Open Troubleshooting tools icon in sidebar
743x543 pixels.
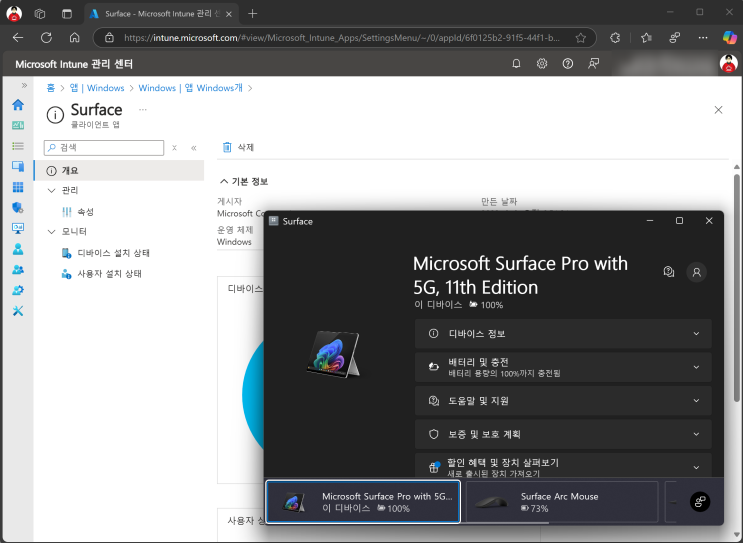coord(18,311)
